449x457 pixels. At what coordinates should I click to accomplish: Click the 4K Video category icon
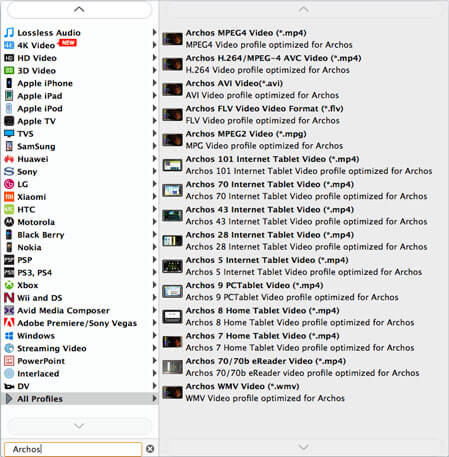9,45
